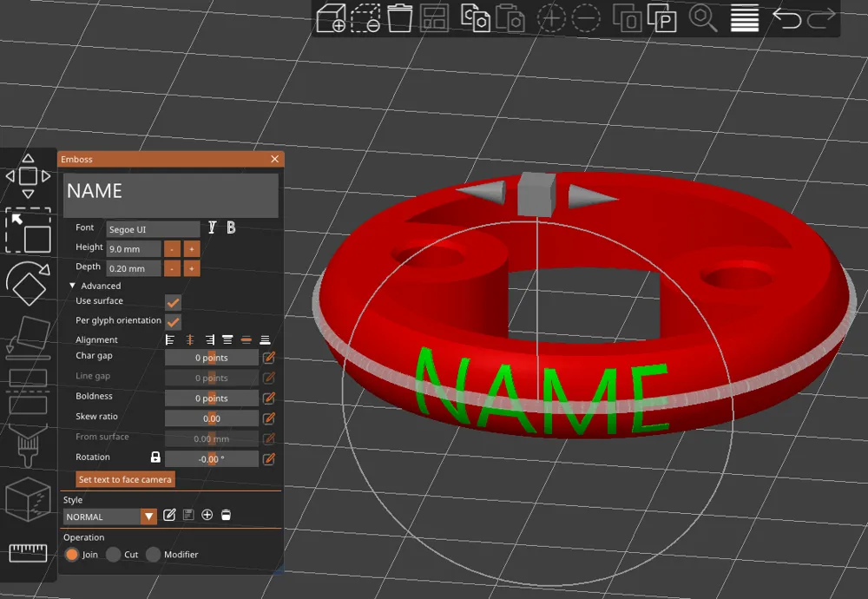The image size is (868, 599).
Task: Set alignment to horizontal center
Action: tap(190, 340)
